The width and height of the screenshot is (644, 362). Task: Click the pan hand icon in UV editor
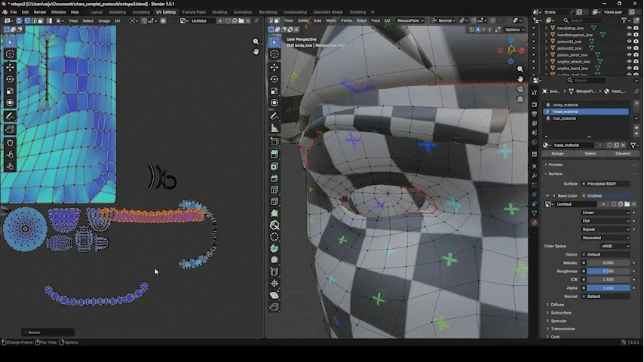coord(256,52)
